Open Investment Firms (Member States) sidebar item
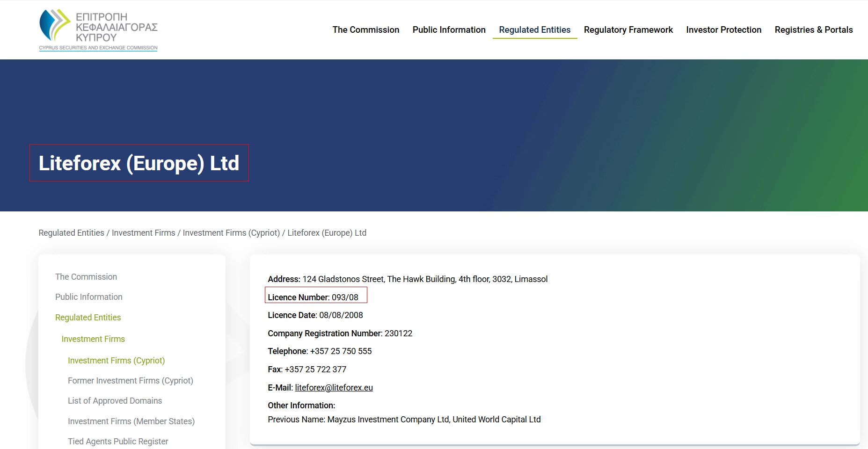Screen dimensions: 868x449 [131, 421]
